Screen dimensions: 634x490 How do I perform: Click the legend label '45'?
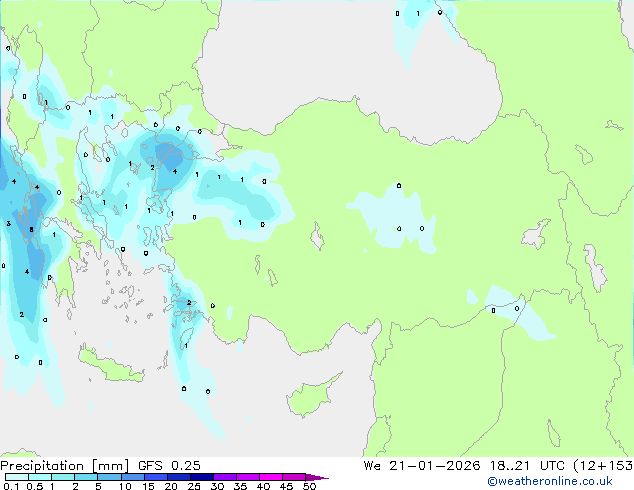point(286,486)
